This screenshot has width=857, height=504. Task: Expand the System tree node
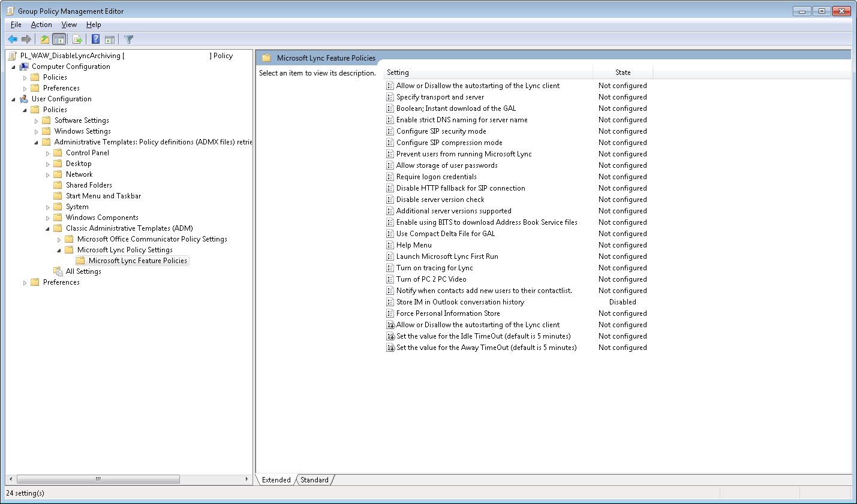point(47,207)
